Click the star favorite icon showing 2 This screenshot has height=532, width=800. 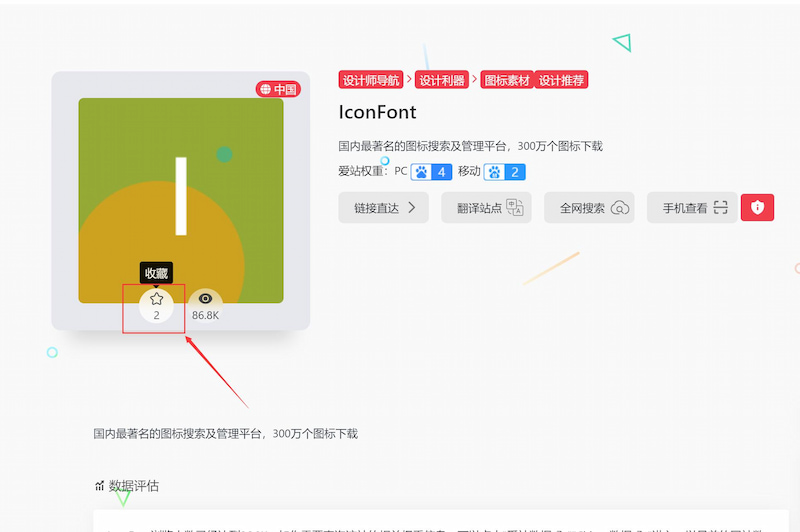(x=156, y=306)
